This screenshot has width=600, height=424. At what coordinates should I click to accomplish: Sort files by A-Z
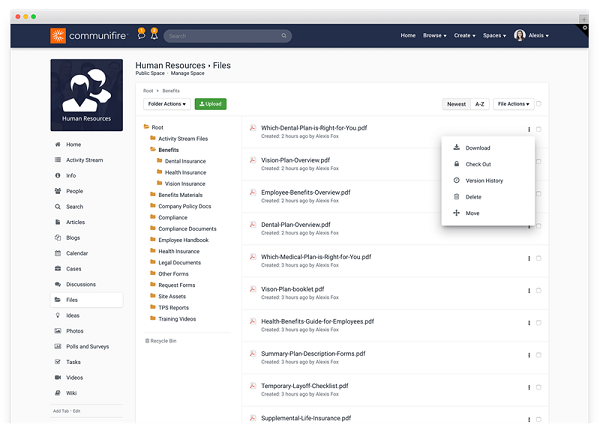tap(480, 104)
